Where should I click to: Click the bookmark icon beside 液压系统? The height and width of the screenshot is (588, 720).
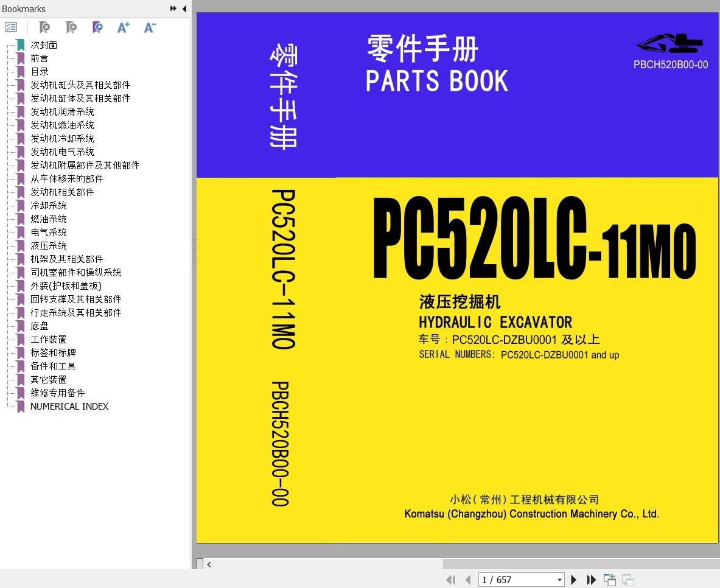click(x=21, y=246)
